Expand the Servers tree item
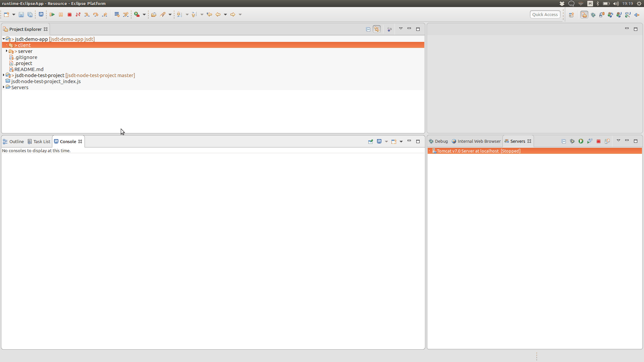 pyautogui.click(x=4, y=86)
